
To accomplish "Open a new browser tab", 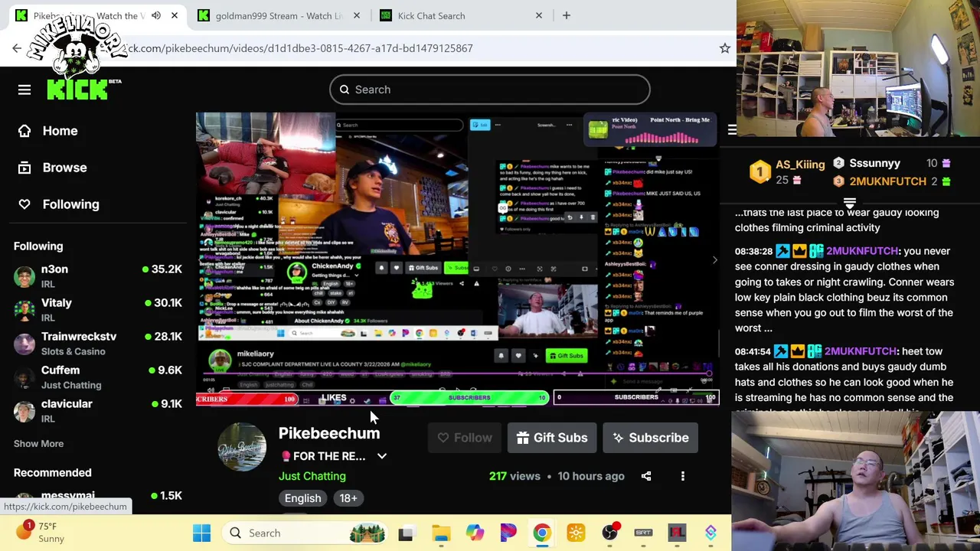I will 567,15.
